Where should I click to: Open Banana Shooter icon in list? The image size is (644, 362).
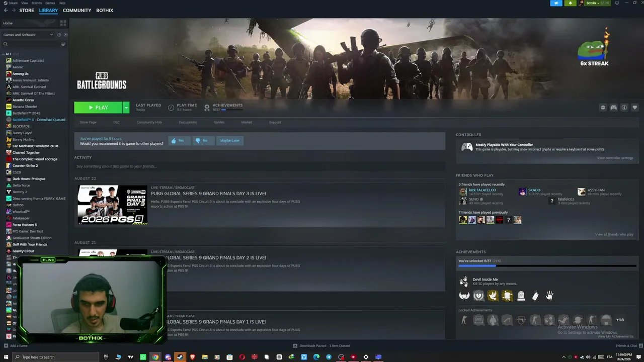click(x=9, y=107)
